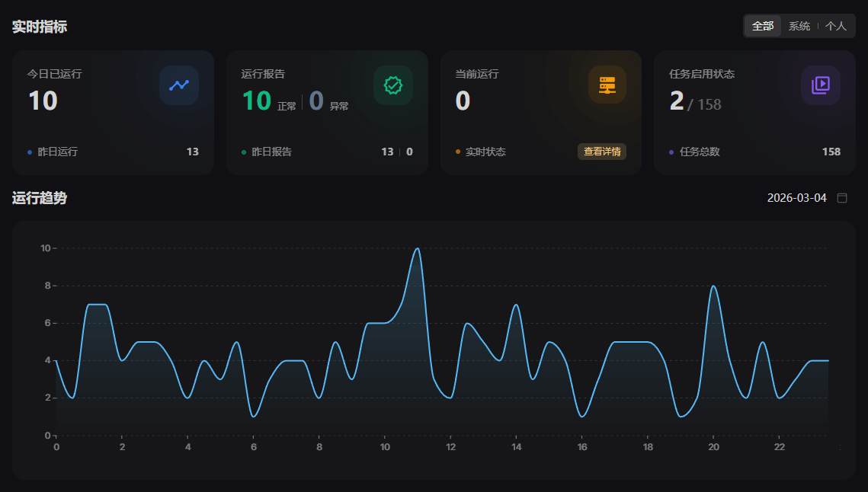Open the 2026-03-04 date picker field
This screenshot has height=492, width=868.
(796, 198)
